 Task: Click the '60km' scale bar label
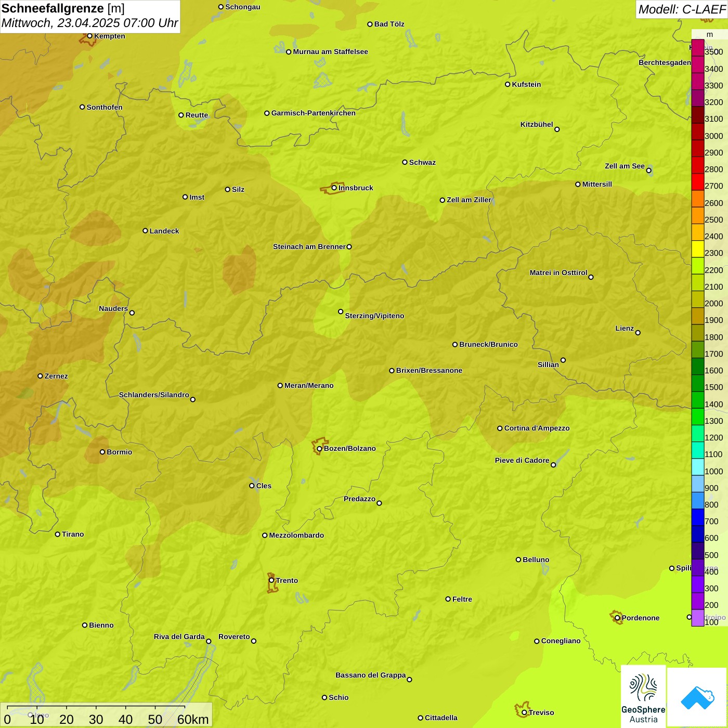193,719
